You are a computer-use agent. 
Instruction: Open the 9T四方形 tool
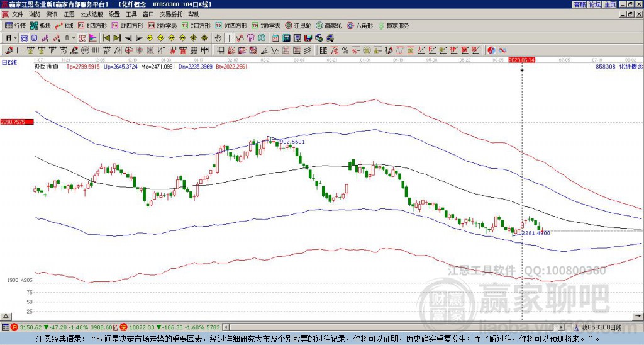coord(231,25)
